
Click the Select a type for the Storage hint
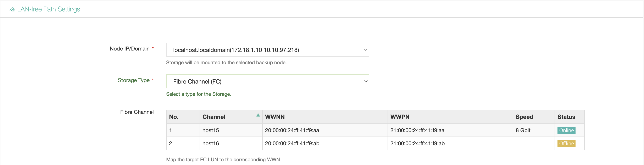point(198,94)
